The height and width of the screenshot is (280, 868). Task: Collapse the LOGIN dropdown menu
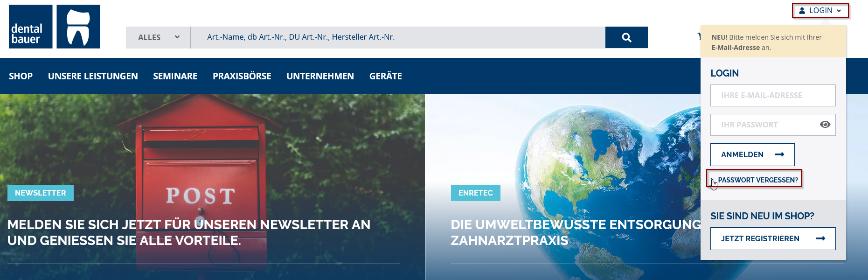(x=820, y=10)
